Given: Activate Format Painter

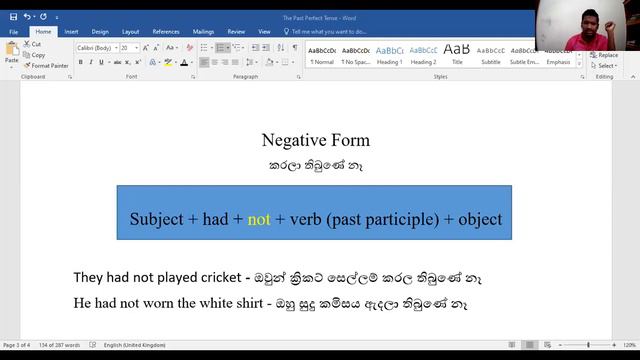Looking at the screenshot, I should [46, 65].
